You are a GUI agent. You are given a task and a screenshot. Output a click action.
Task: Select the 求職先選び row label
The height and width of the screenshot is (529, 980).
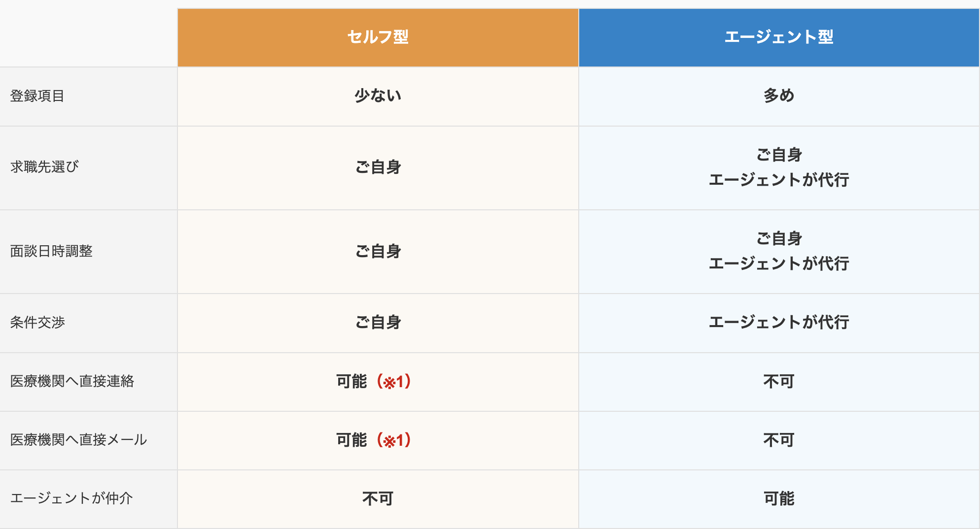click(44, 167)
